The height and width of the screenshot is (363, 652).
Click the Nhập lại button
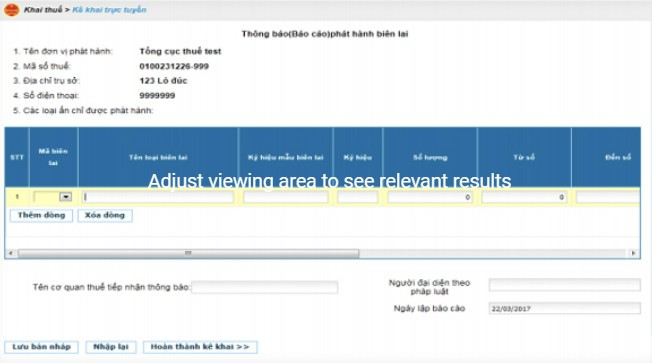click(x=111, y=347)
